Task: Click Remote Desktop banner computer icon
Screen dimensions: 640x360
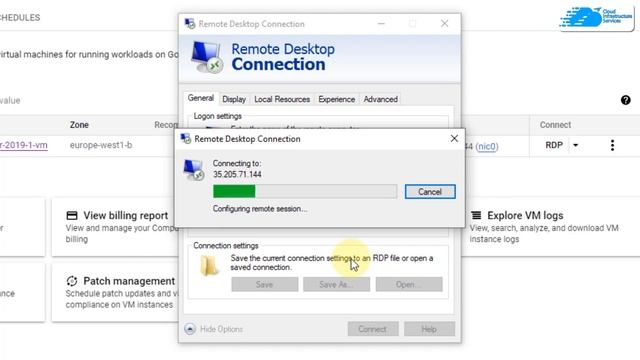Action: 206,57
